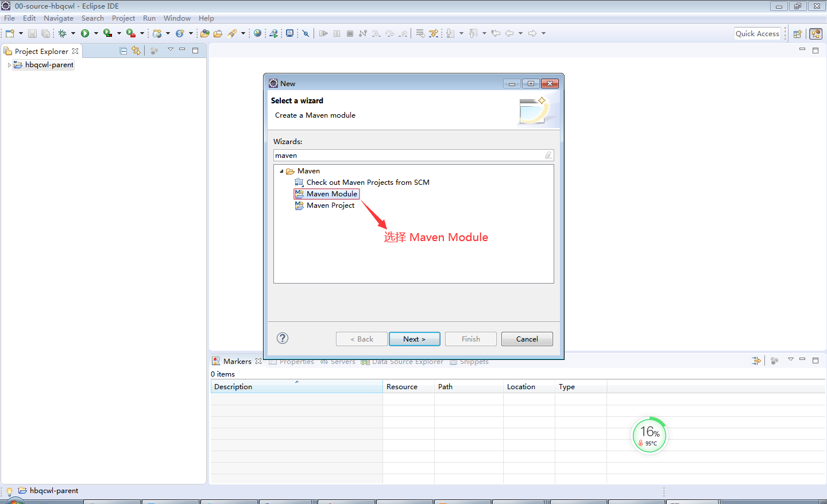Open Project Explorer View Menu triangle
827x504 pixels.
(x=171, y=49)
